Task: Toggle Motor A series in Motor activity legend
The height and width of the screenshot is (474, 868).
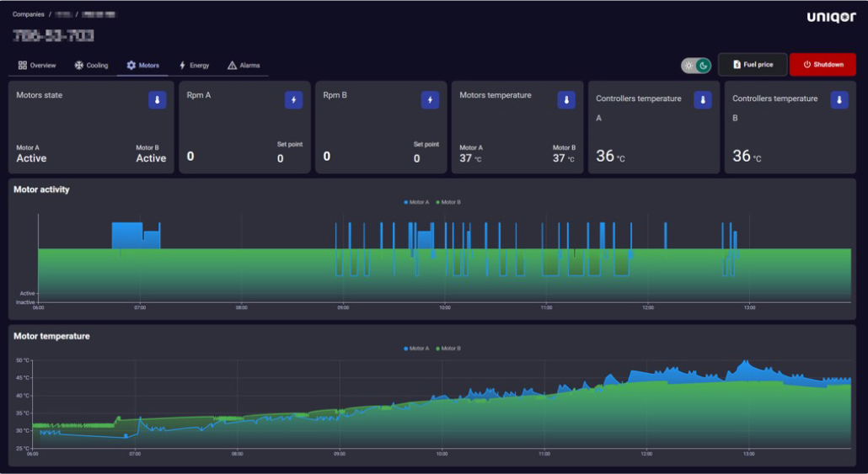Action: click(x=416, y=202)
